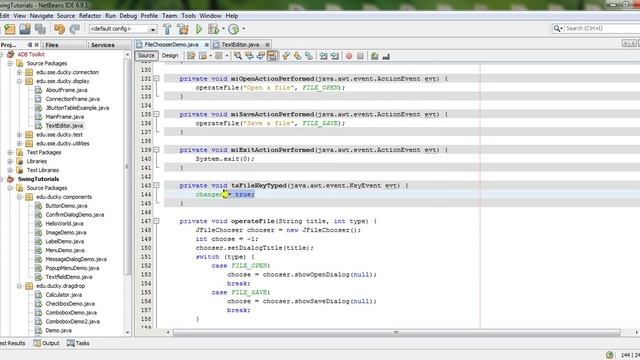
Task: Click the Next Bookmark icon
Action: [x=297, y=56]
